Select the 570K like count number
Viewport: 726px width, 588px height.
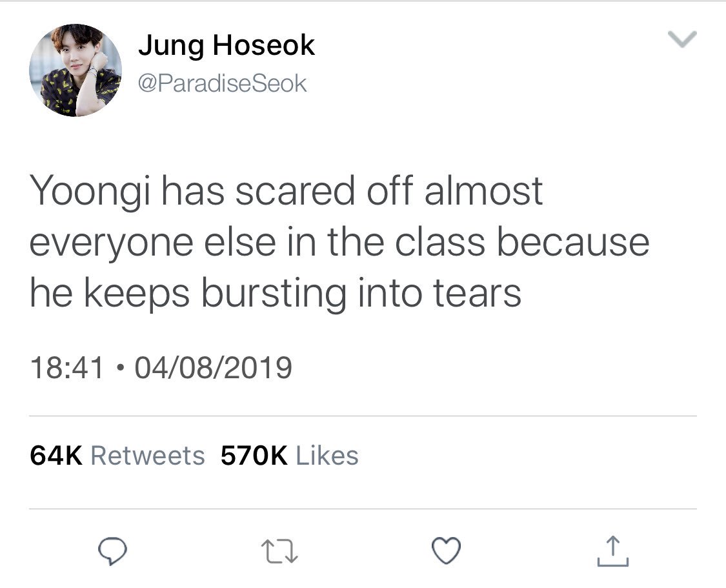click(x=254, y=455)
